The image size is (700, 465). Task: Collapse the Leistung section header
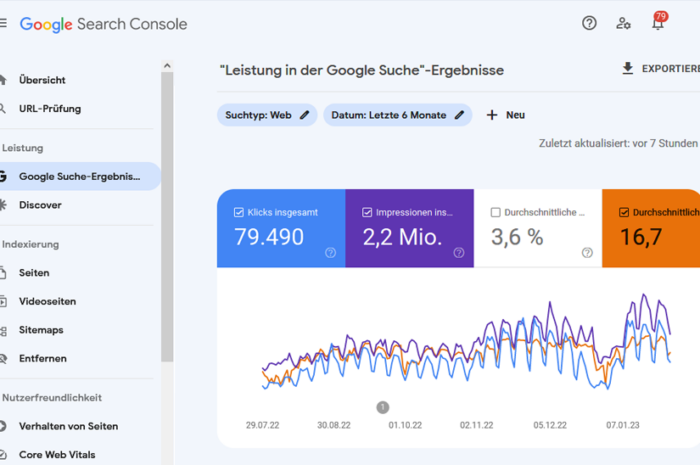click(23, 148)
